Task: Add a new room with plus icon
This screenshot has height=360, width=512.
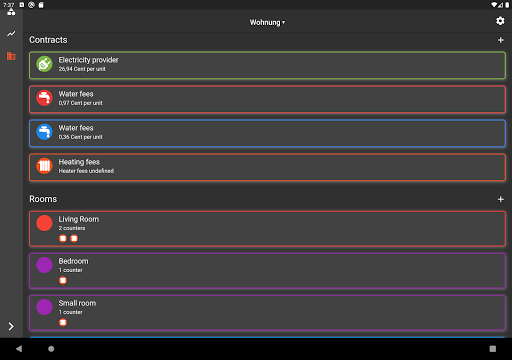Action: pyautogui.click(x=500, y=199)
